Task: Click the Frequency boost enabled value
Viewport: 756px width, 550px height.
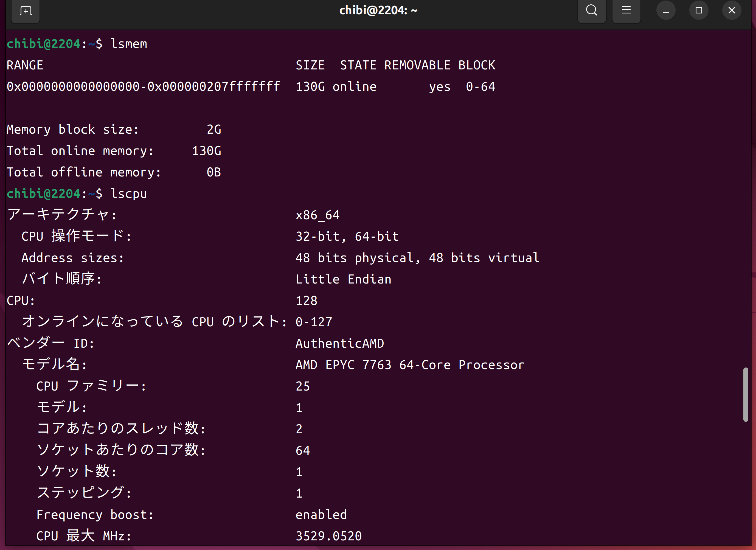Action: click(321, 515)
